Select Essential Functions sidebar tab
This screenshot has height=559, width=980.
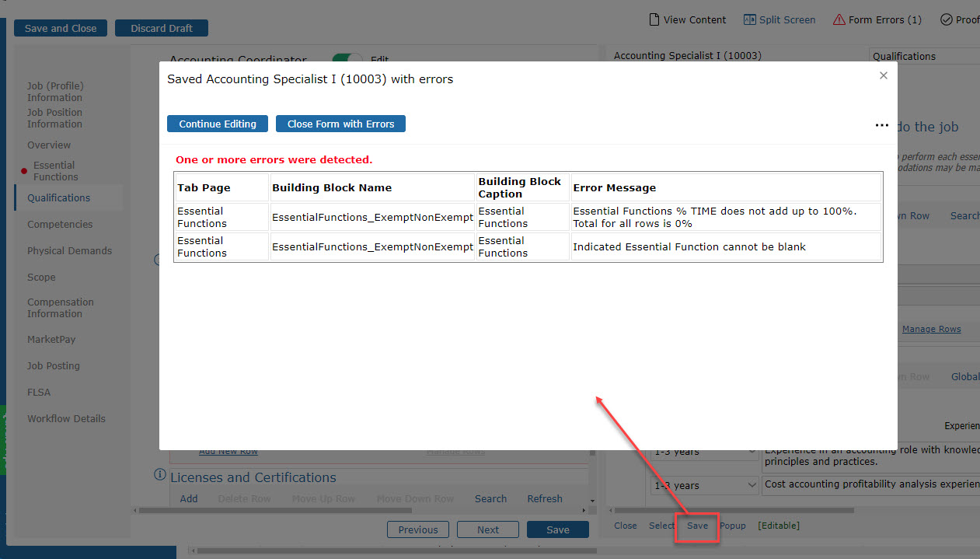click(x=55, y=171)
